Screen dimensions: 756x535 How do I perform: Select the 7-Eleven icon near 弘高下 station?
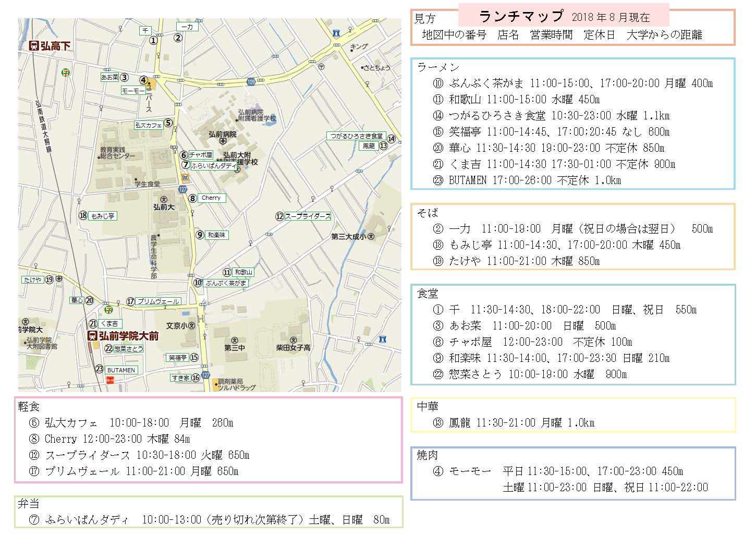(x=66, y=71)
